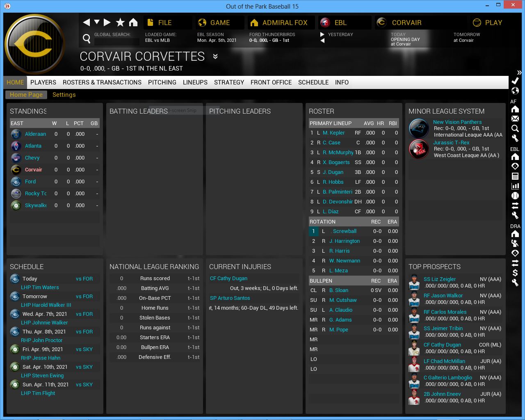Open Ford team in standings

coord(30,182)
